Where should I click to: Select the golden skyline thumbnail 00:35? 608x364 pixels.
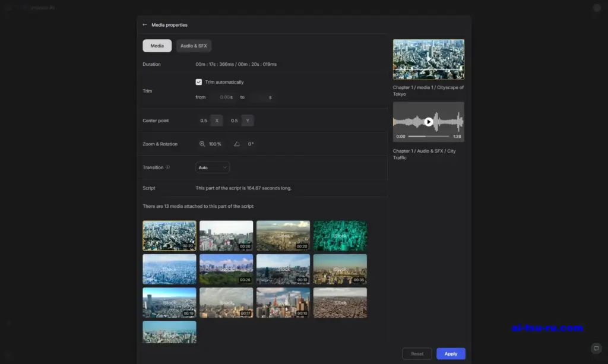tap(340, 269)
